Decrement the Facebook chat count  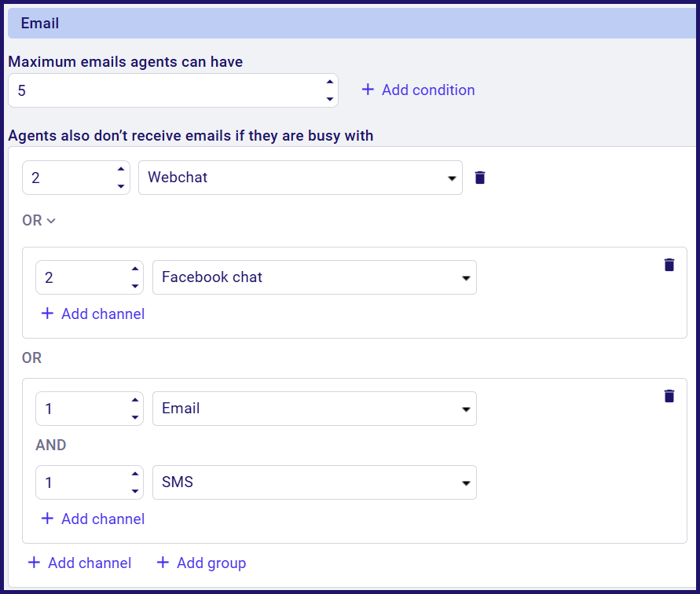[x=134, y=285]
